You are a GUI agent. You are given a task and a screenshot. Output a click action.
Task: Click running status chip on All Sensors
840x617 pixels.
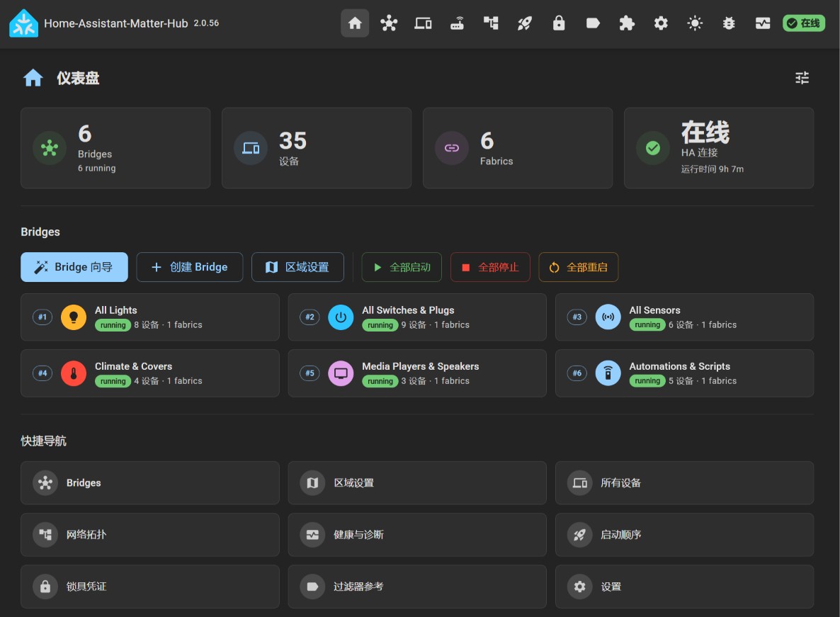point(647,324)
